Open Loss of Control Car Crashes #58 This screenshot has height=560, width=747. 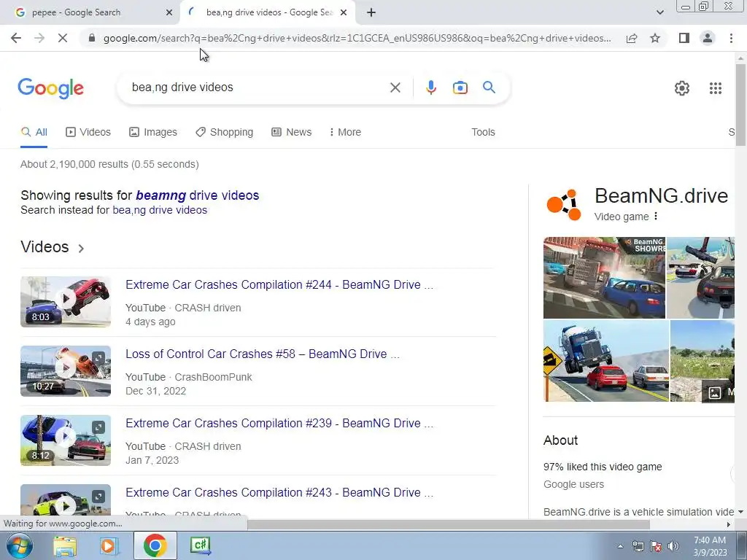263,354
